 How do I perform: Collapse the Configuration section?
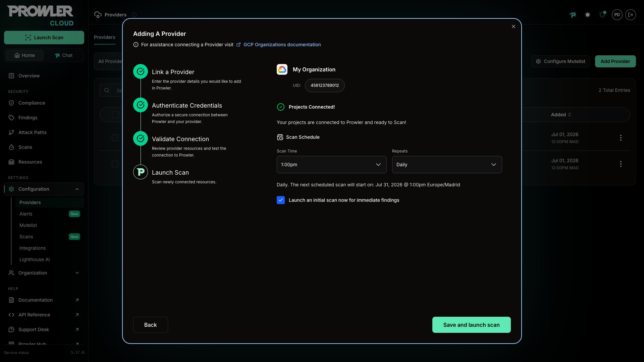(x=44, y=189)
